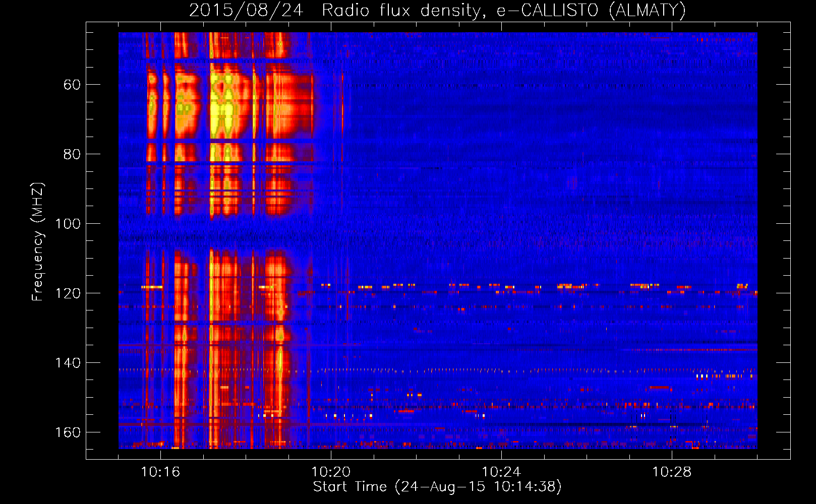Viewport: 816px width, 504px height.
Task: Click the '10:28' time tick label
Action: [672, 472]
